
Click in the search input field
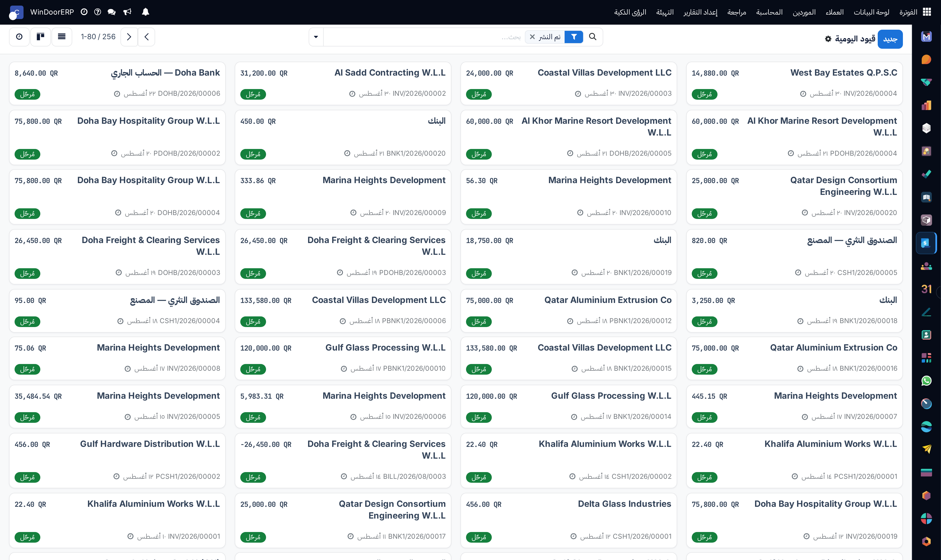click(x=423, y=37)
